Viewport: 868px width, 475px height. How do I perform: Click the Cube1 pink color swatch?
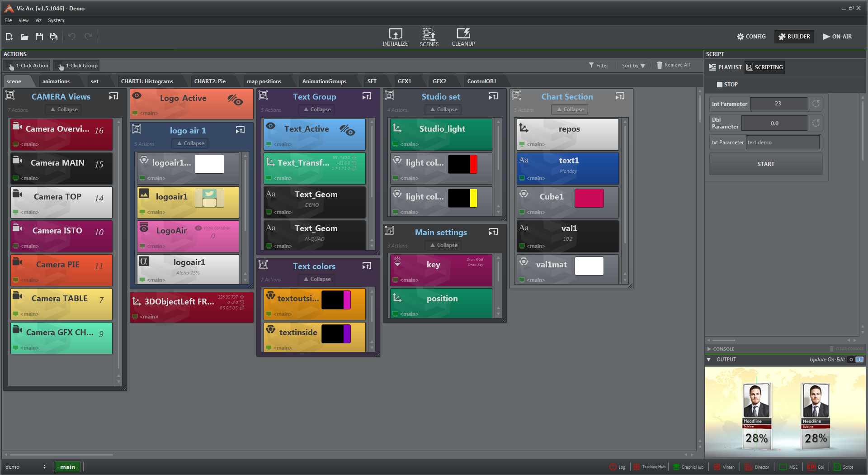click(589, 198)
